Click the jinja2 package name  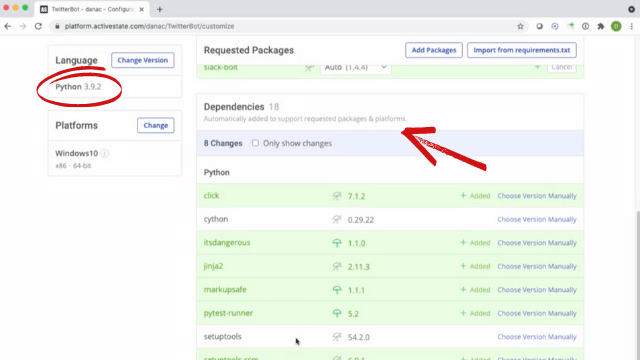click(x=213, y=266)
